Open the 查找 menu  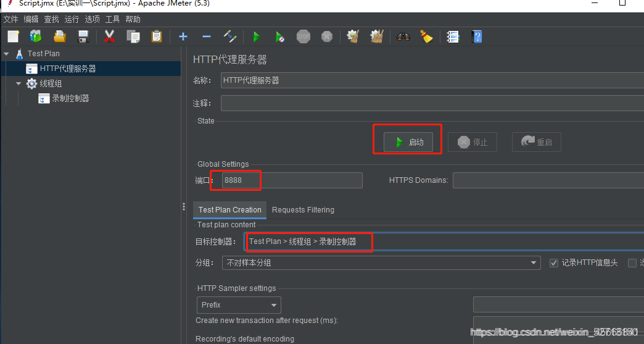(51, 19)
